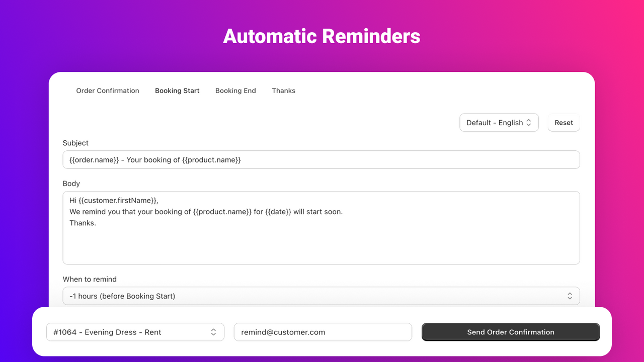Click into the Subject input field

pos(321,160)
